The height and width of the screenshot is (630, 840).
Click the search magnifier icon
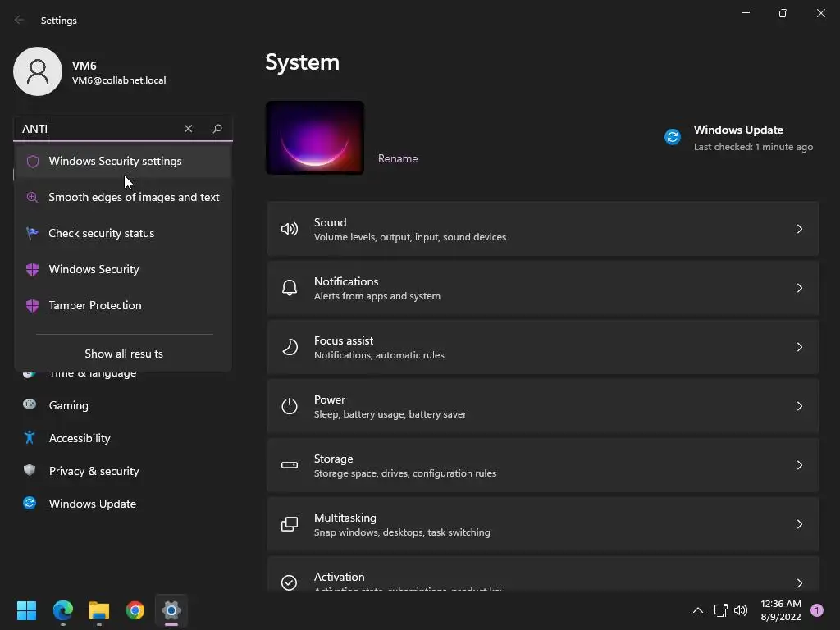pyautogui.click(x=217, y=129)
